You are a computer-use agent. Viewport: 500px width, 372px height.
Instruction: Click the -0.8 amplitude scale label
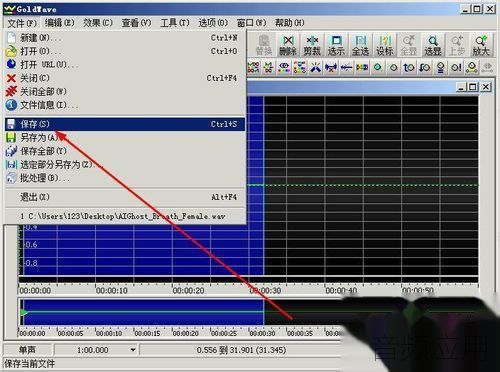(x=31, y=263)
